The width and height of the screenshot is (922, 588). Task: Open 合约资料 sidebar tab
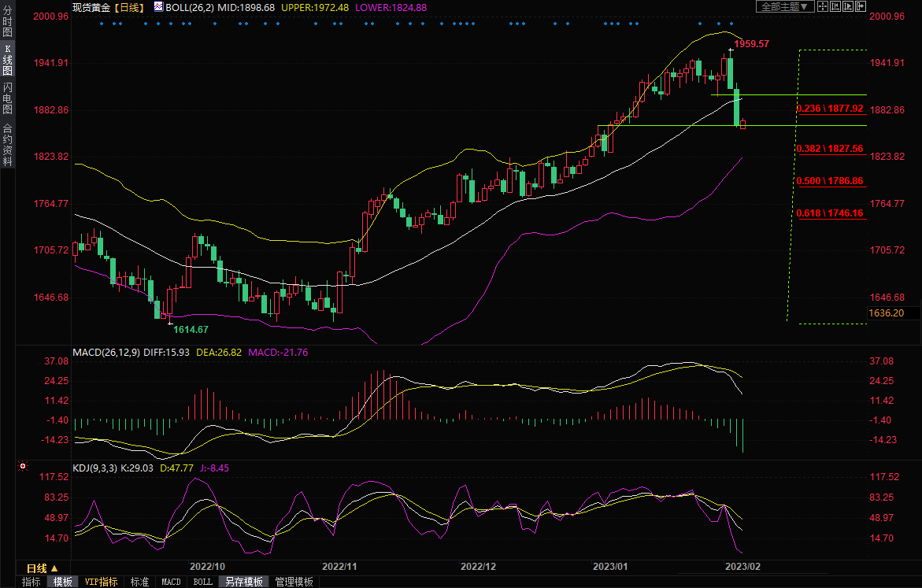click(x=7, y=145)
